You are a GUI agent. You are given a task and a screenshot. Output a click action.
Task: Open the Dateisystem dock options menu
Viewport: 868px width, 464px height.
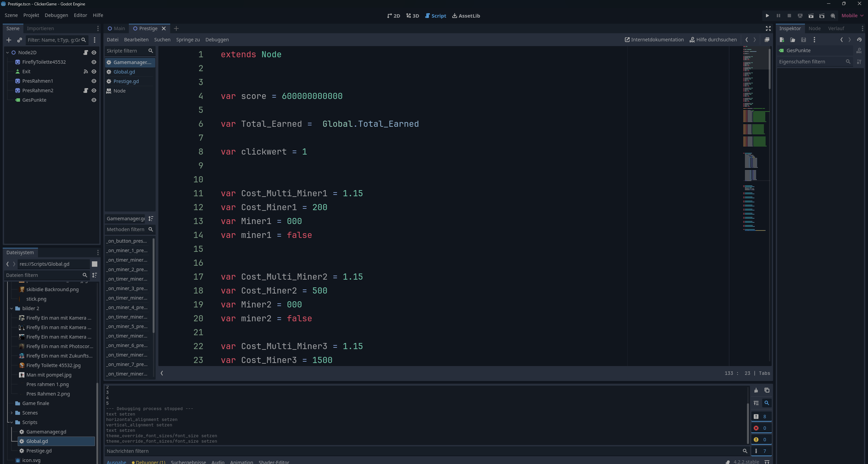point(98,253)
